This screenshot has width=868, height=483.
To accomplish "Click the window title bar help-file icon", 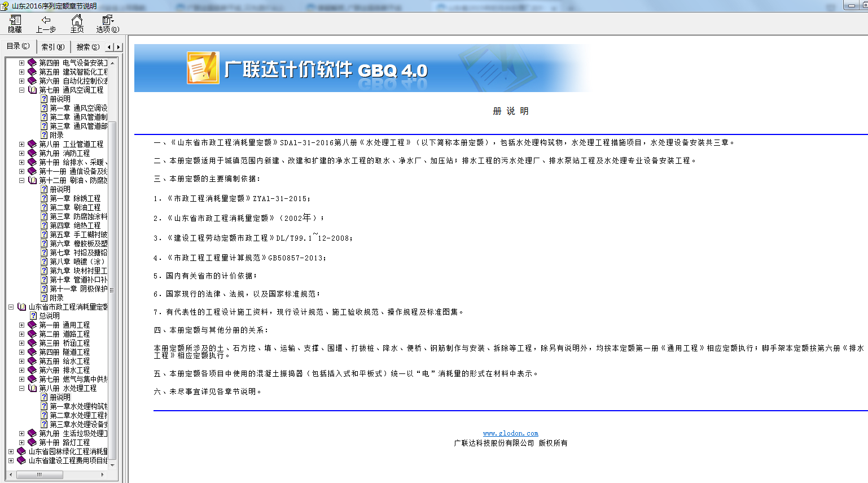I will pos(5,6).
